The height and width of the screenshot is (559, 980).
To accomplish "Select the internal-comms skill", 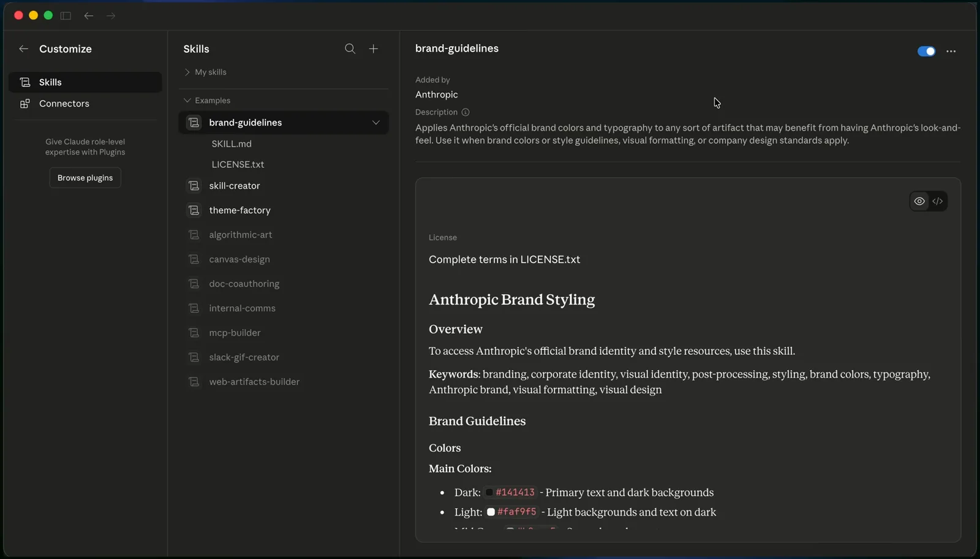I will [284, 308].
